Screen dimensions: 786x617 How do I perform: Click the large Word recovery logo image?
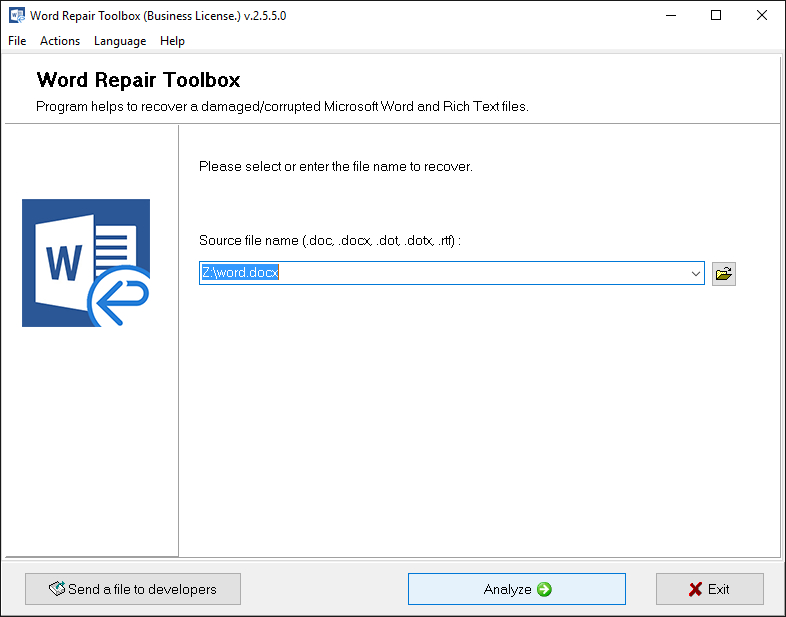[x=86, y=263]
